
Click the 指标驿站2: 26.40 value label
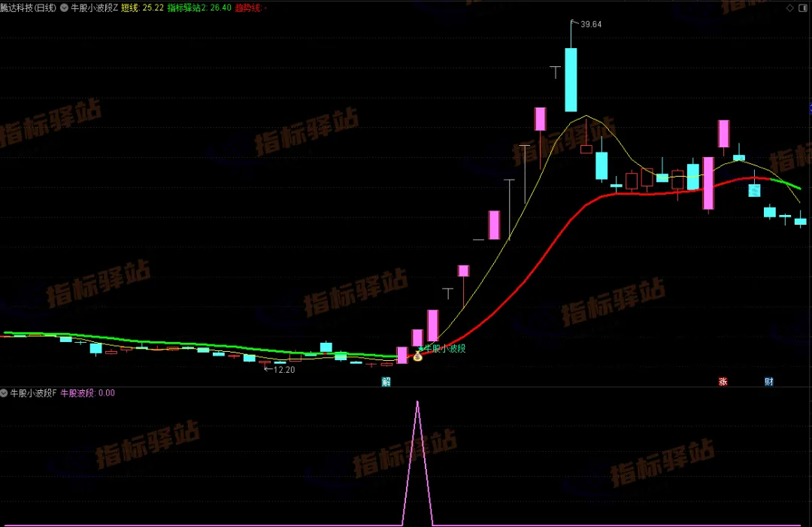199,8
